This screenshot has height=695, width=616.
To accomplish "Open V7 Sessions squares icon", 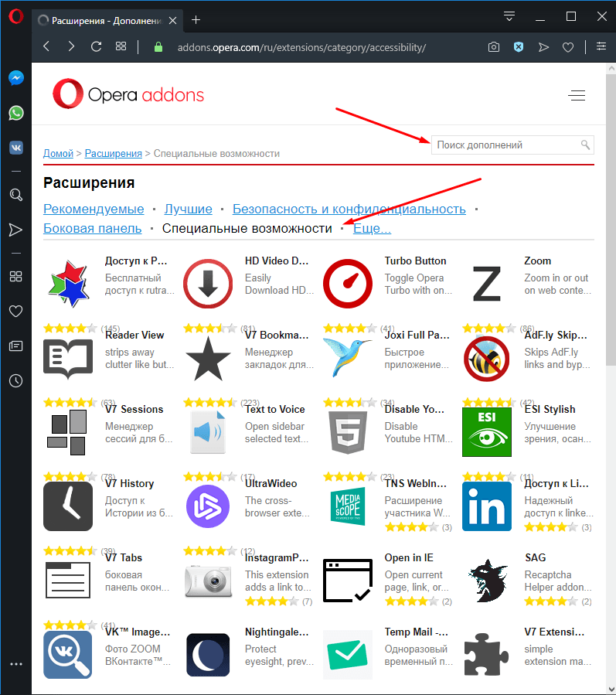I will (x=67, y=432).
